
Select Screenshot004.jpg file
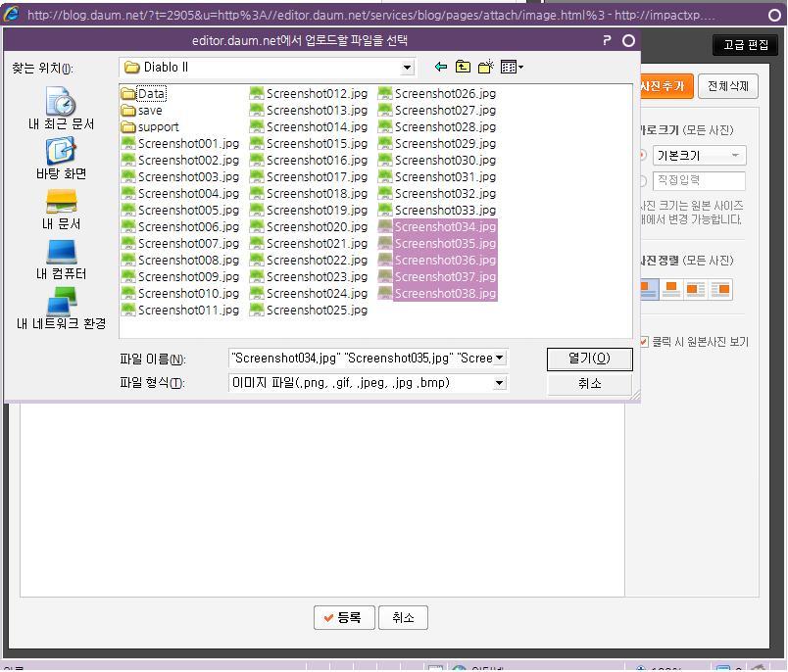coord(180,194)
